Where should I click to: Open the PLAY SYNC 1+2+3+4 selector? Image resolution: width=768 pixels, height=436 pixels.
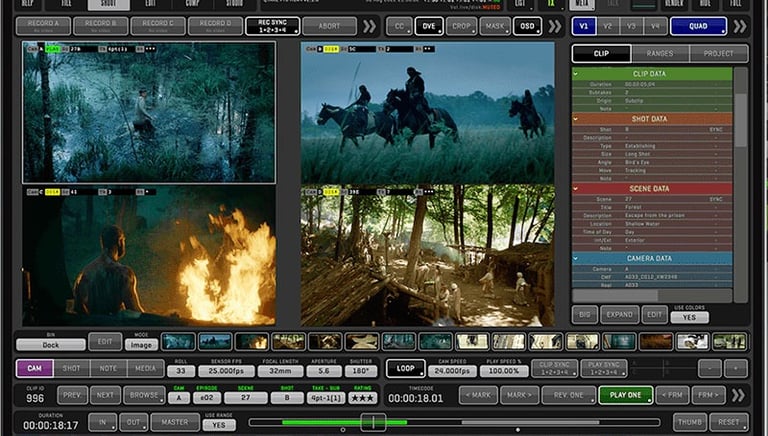[x=603, y=368]
